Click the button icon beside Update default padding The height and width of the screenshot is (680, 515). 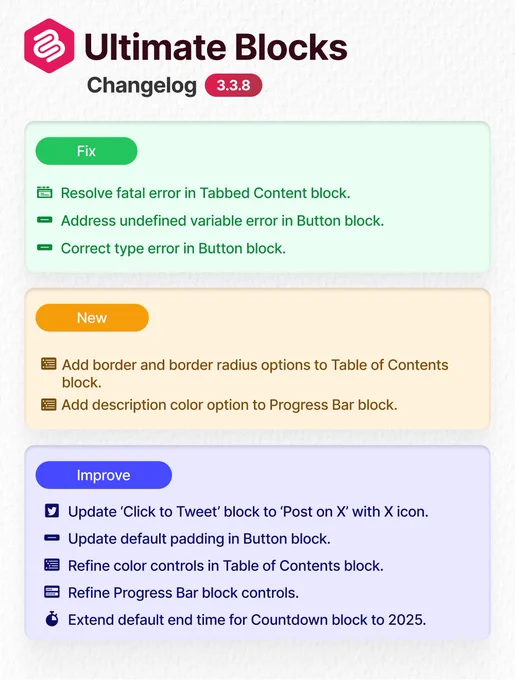pyautogui.click(x=52, y=538)
